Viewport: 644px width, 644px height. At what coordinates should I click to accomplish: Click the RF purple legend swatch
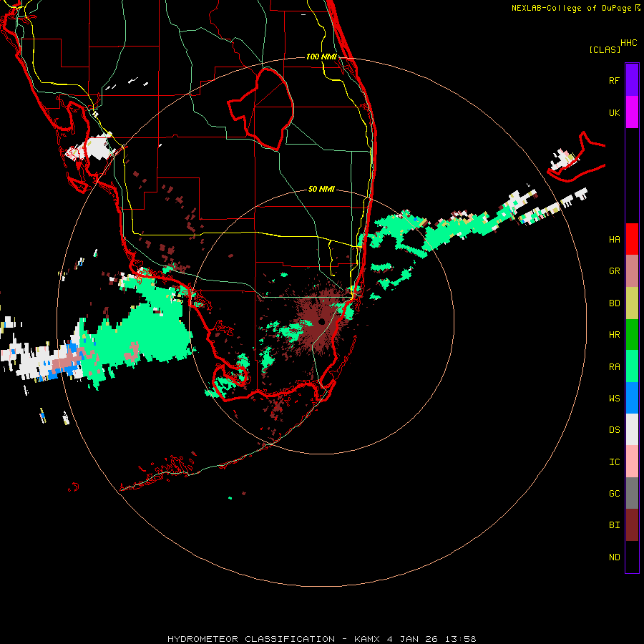(x=632, y=80)
